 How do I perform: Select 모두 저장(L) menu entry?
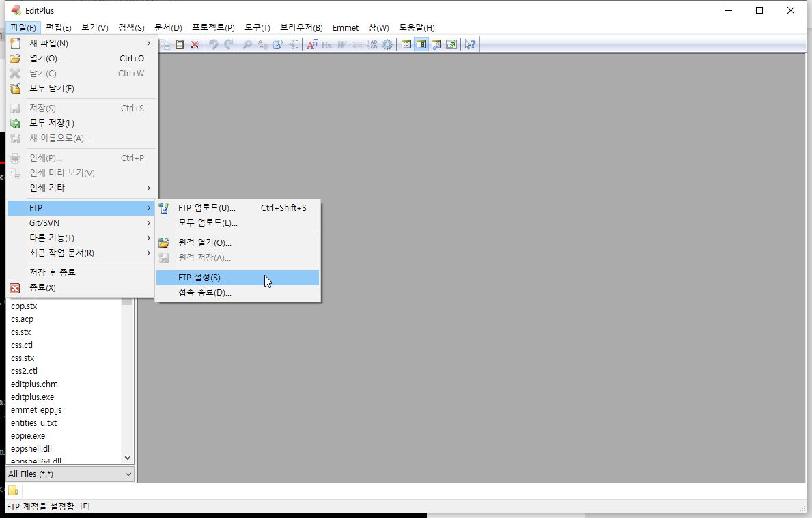81,123
